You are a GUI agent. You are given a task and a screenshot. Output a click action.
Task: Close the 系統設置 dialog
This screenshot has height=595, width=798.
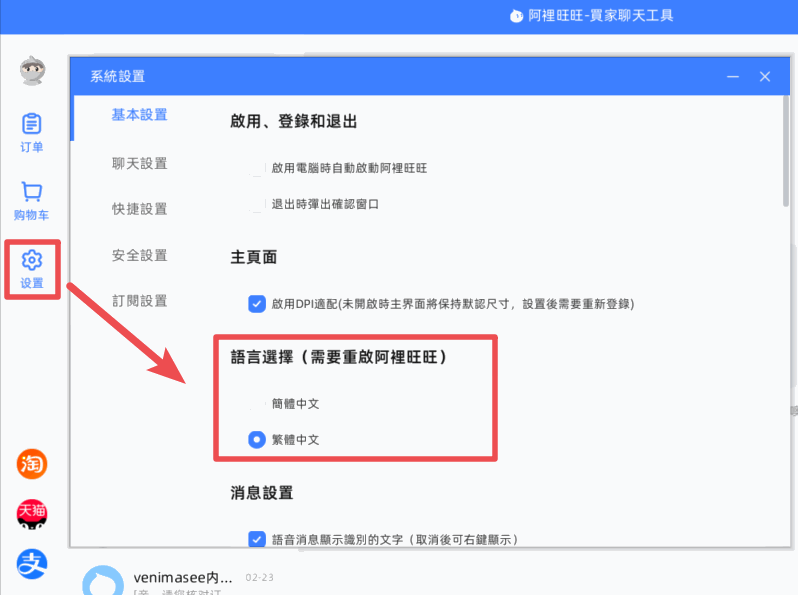(x=764, y=77)
